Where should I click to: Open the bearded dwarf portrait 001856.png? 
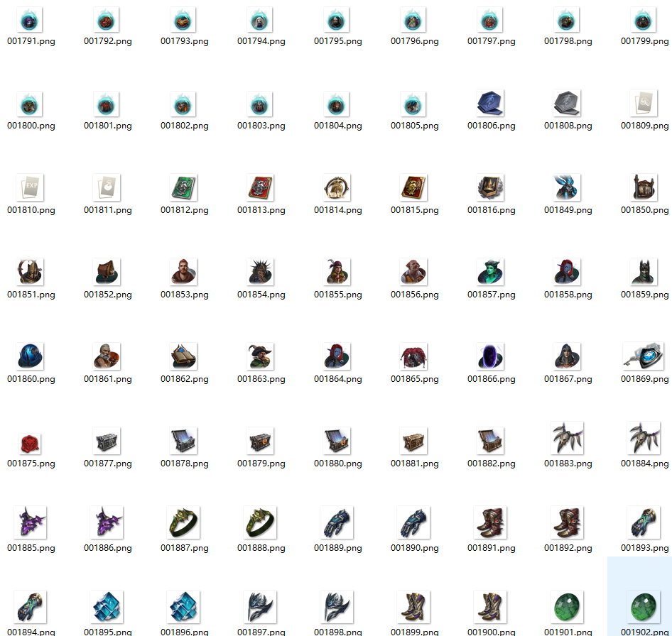(x=413, y=272)
